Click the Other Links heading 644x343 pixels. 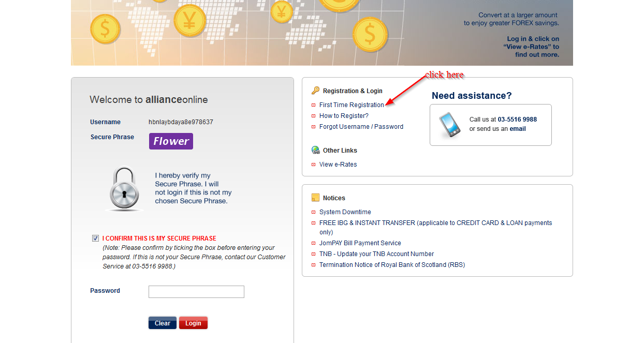pyautogui.click(x=340, y=151)
